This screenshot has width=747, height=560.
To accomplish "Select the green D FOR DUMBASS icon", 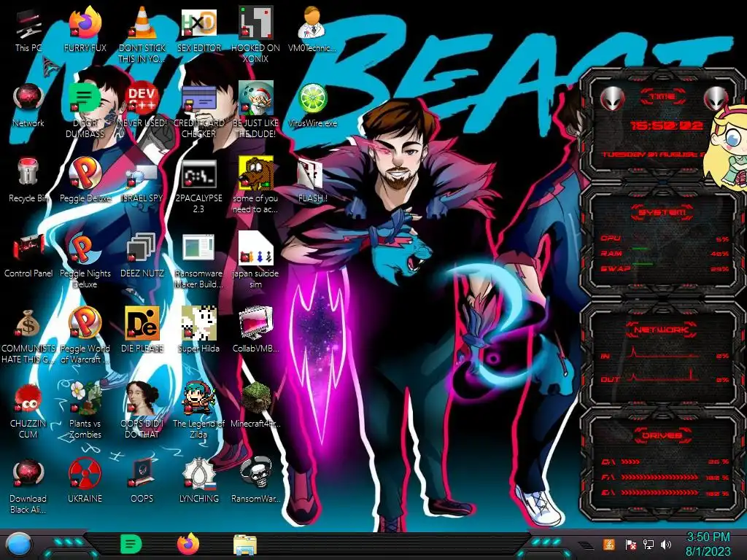I will (x=85, y=109).
